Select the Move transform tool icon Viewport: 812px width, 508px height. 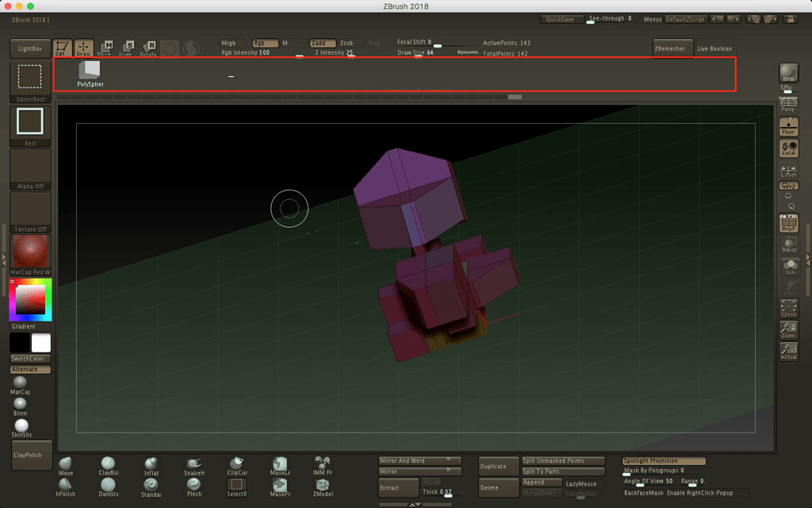[x=105, y=48]
